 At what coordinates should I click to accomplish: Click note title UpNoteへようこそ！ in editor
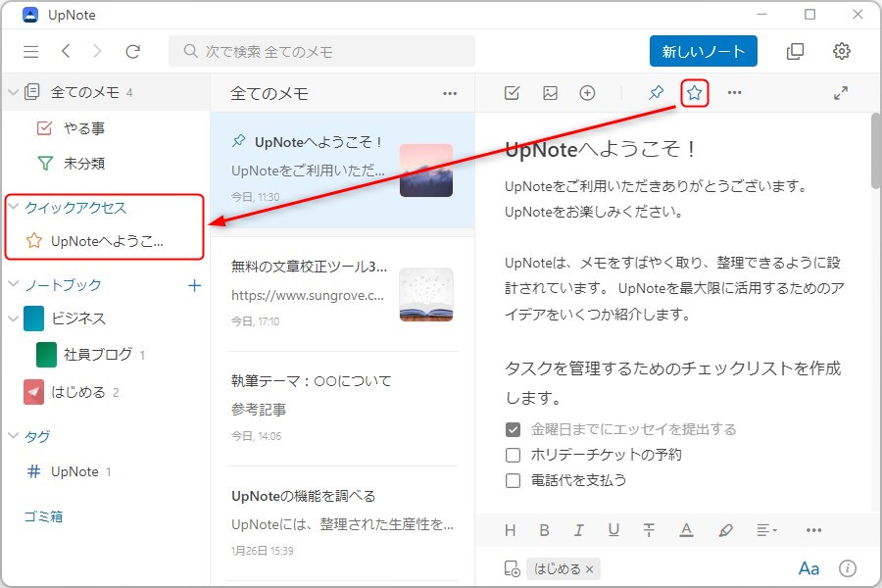click(600, 149)
